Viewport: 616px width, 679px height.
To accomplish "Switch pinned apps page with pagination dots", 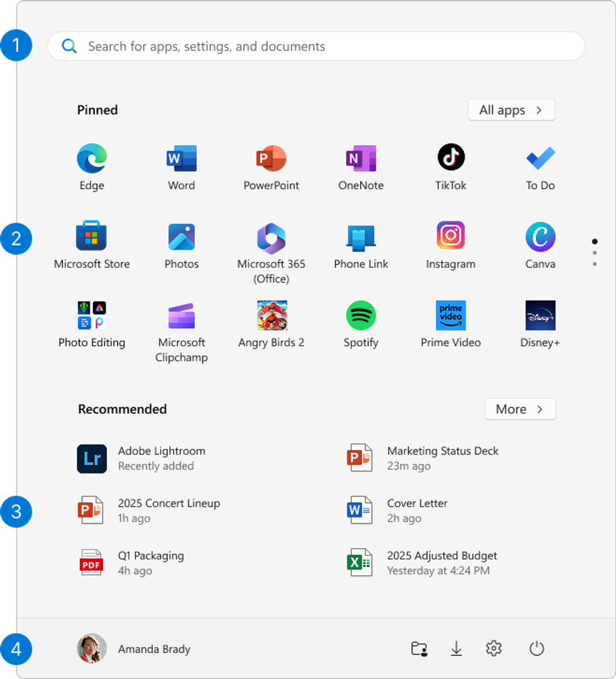I will point(594,252).
